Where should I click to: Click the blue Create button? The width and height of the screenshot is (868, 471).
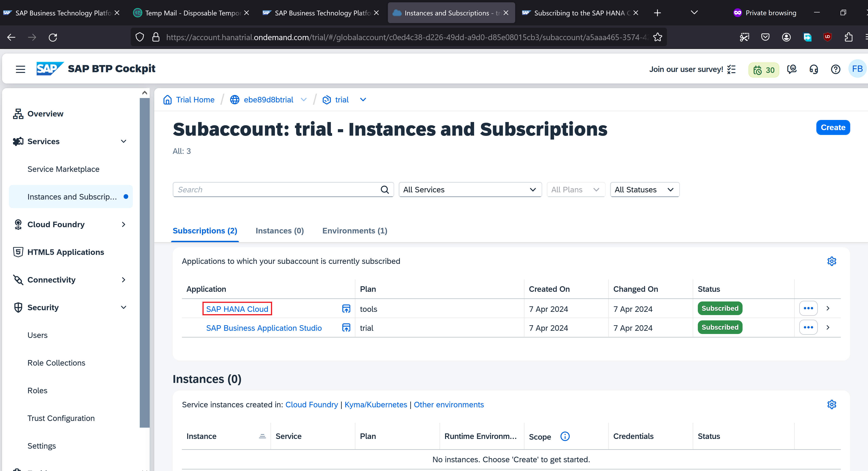click(833, 127)
